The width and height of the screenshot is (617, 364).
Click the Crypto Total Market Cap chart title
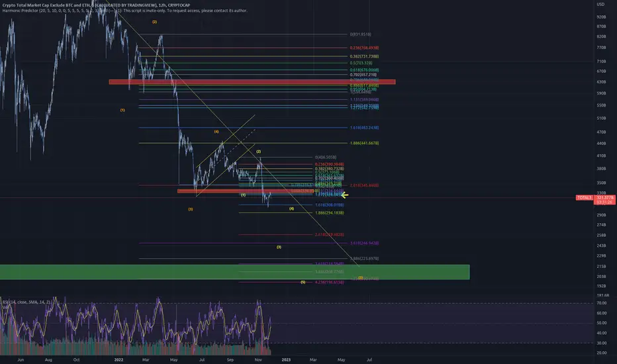point(96,5)
